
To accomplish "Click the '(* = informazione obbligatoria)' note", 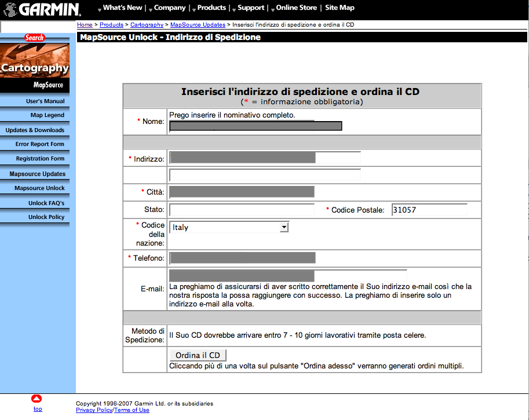I will coord(302,102).
